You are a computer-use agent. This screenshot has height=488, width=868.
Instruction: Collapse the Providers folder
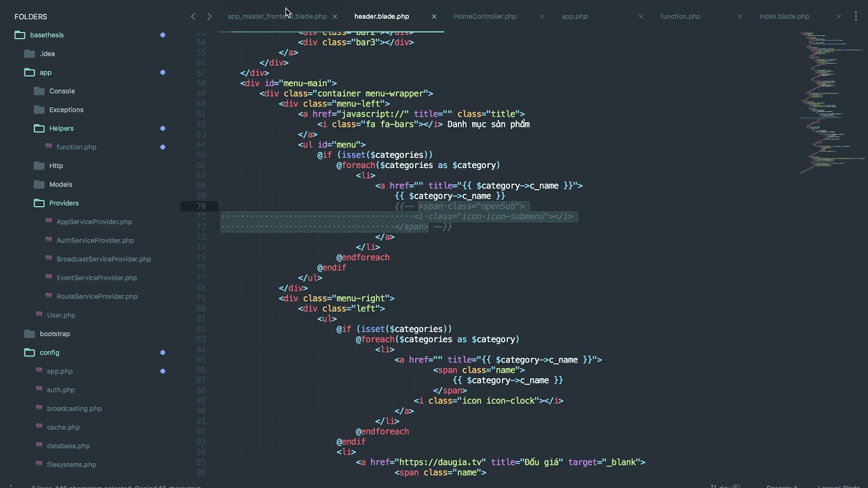[39, 203]
